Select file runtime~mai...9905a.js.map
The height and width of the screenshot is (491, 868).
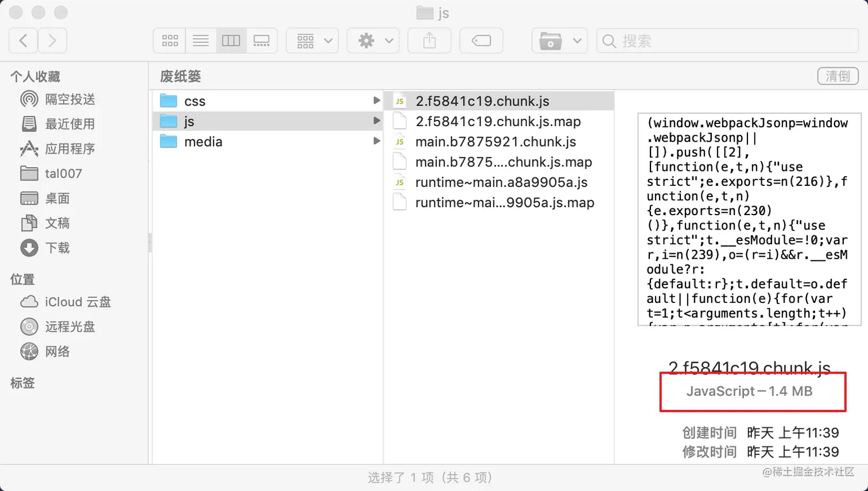[x=499, y=202]
